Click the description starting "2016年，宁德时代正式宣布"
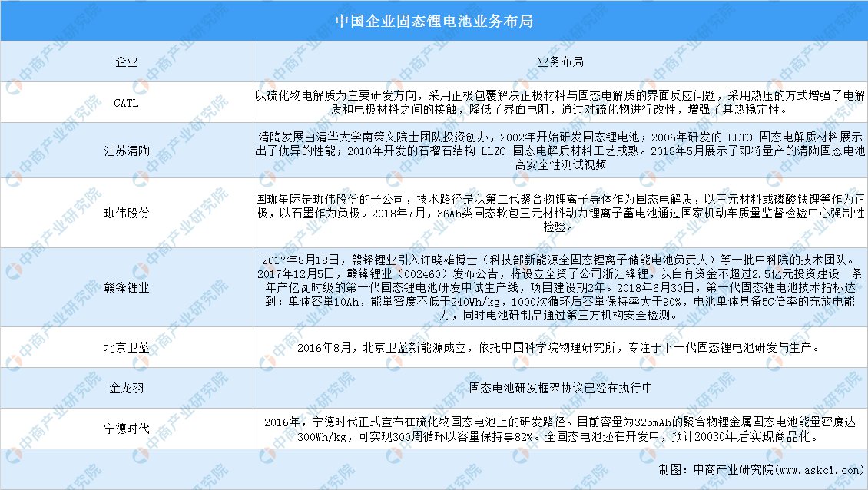This screenshot has width=868, height=490. tap(560, 429)
